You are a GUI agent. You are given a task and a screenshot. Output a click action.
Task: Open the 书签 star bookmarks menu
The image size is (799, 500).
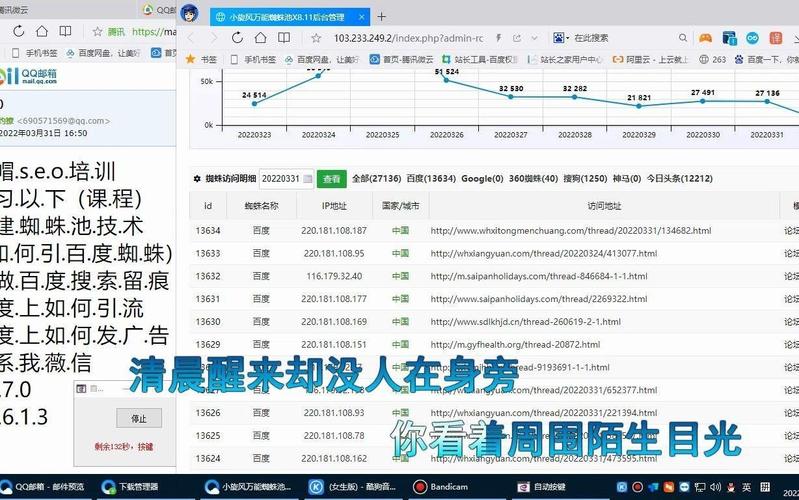pos(201,59)
